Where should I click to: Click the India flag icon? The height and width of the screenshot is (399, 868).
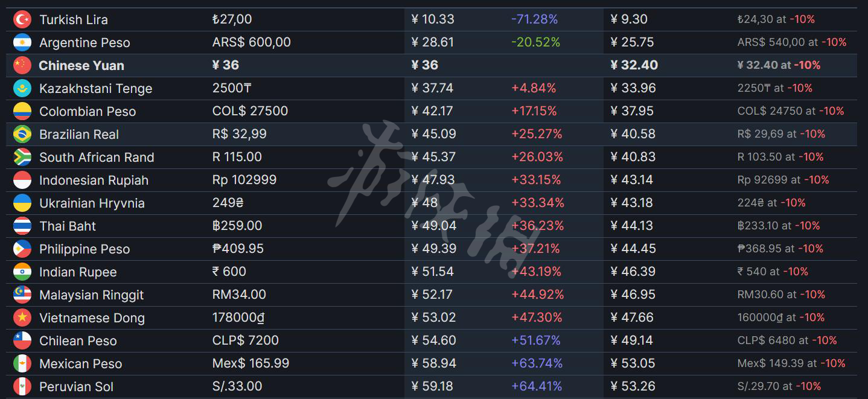coord(22,272)
